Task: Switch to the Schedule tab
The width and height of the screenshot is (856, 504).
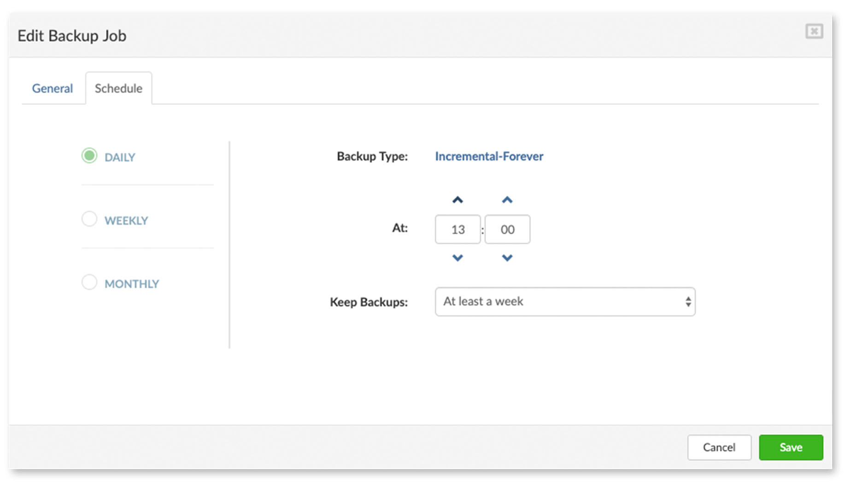Action: point(118,88)
